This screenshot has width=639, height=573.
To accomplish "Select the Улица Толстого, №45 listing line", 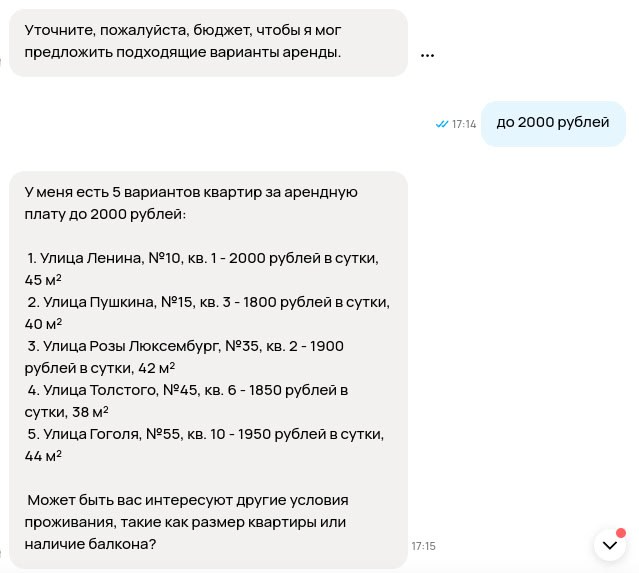I will tap(192, 390).
